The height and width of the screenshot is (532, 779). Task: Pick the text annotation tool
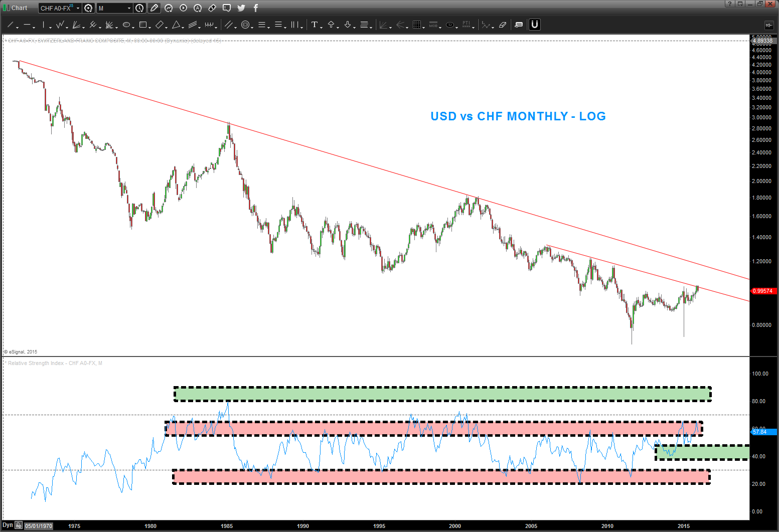[x=314, y=25]
